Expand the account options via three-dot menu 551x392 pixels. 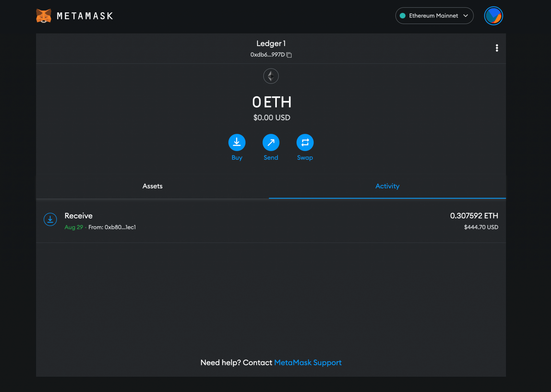click(497, 48)
